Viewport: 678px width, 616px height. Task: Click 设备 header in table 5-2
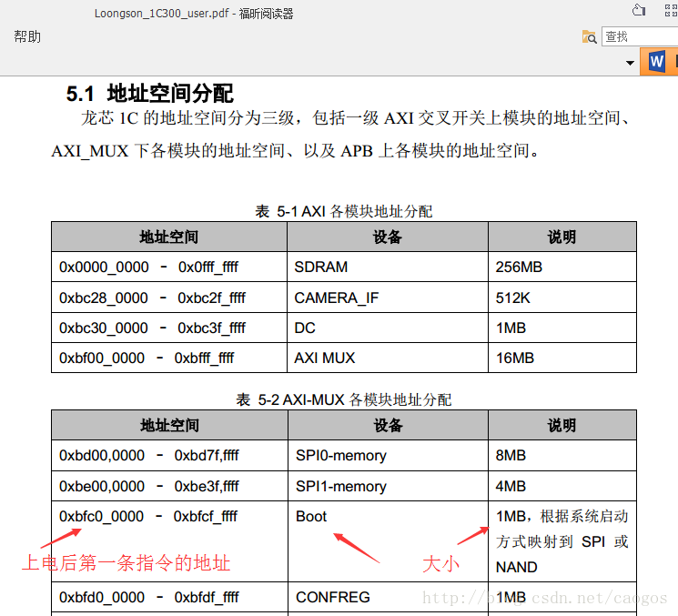pos(389,425)
